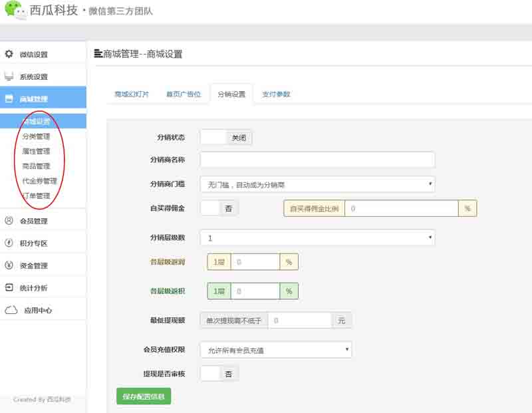The image size is (532, 413).
Task: Click the green 保存配置信息 button
Action: (x=144, y=396)
